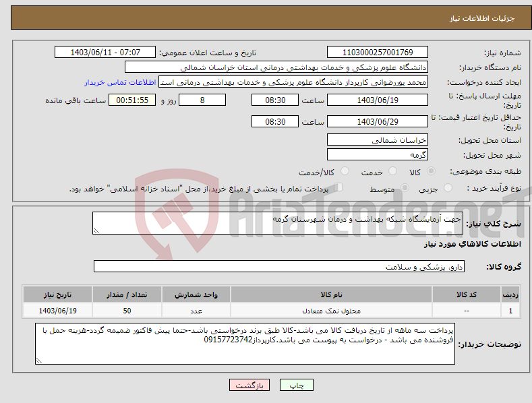The image size is (532, 403).
Task: Select the متوسط purchase type radio
Action: (405, 188)
